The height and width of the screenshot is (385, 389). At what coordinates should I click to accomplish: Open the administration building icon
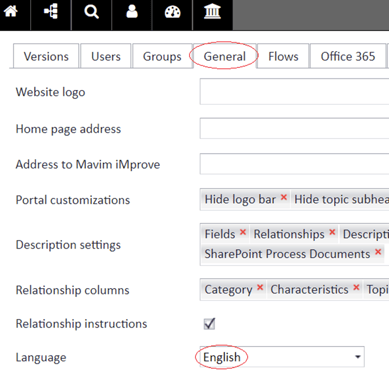212,12
